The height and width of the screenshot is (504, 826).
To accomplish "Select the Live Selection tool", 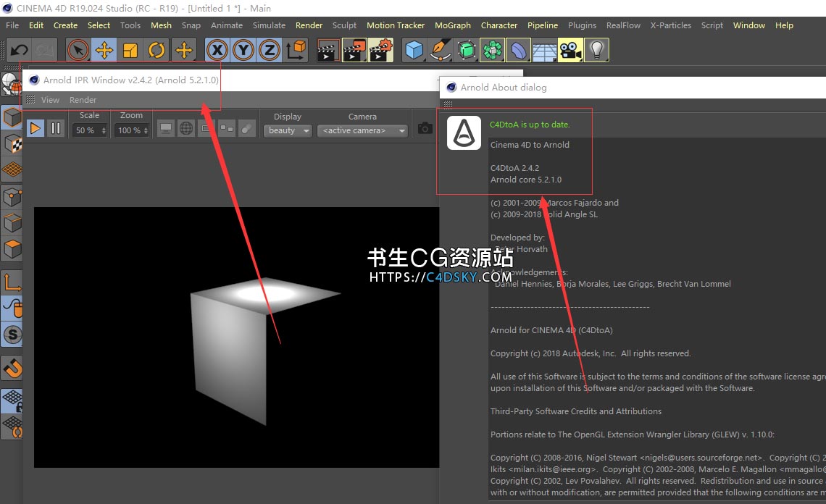I will pos(78,51).
